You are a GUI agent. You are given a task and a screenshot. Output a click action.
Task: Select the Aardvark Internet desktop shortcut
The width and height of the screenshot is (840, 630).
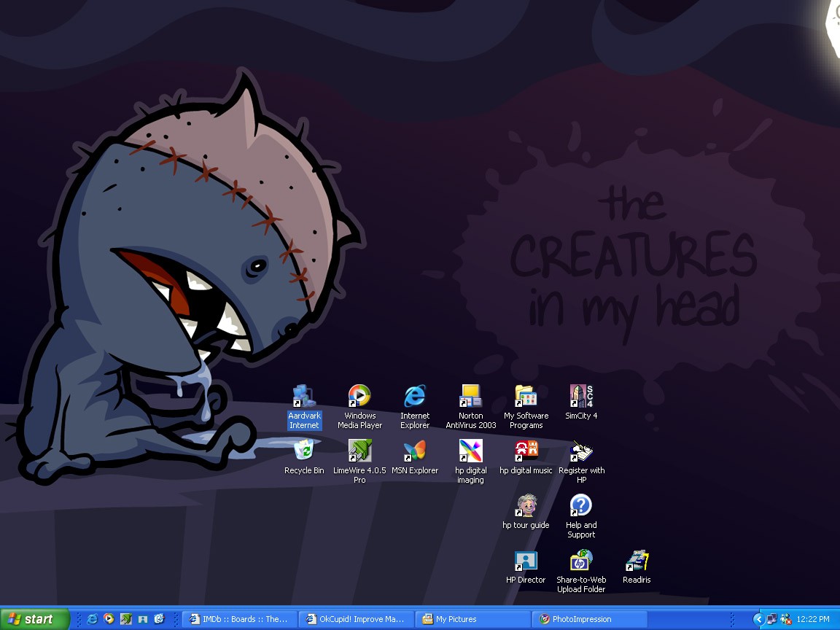click(x=304, y=406)
